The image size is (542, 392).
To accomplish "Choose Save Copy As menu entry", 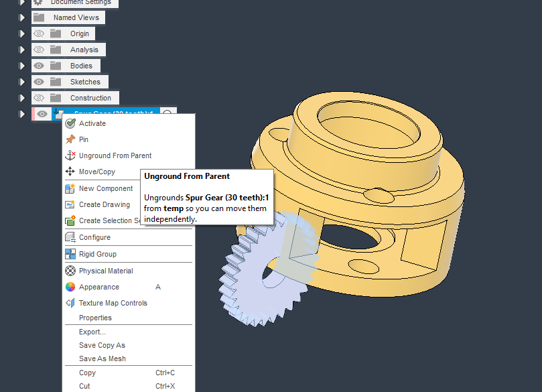I will pos(129,345).
